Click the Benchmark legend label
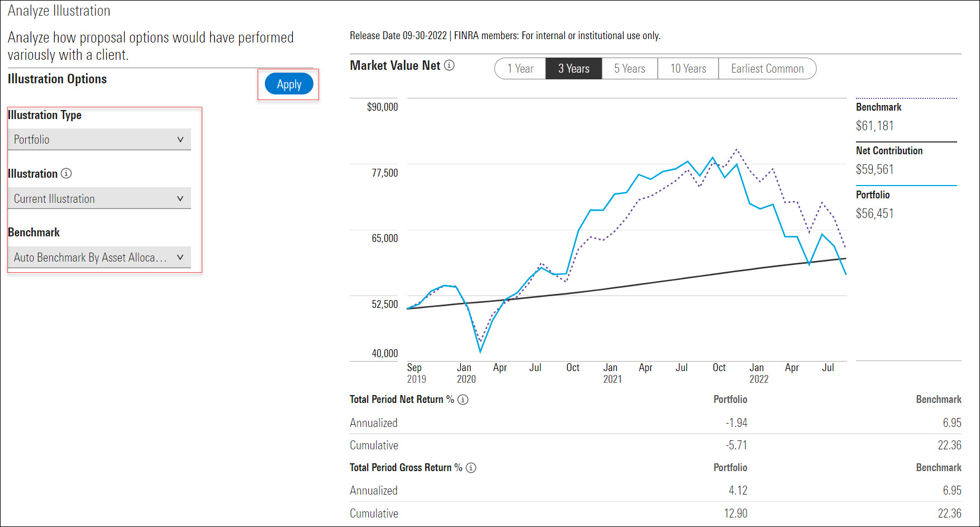 tap(879, 107)
